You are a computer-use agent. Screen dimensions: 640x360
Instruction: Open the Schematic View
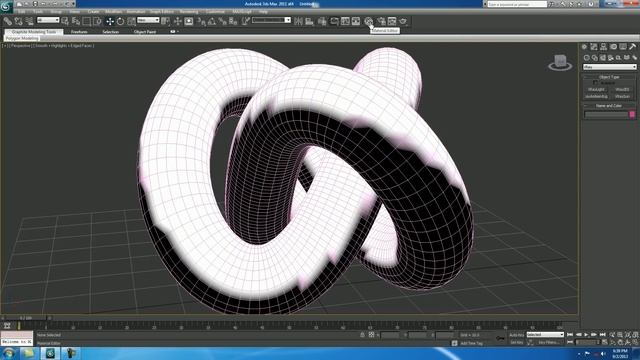[x=356, y=21]
